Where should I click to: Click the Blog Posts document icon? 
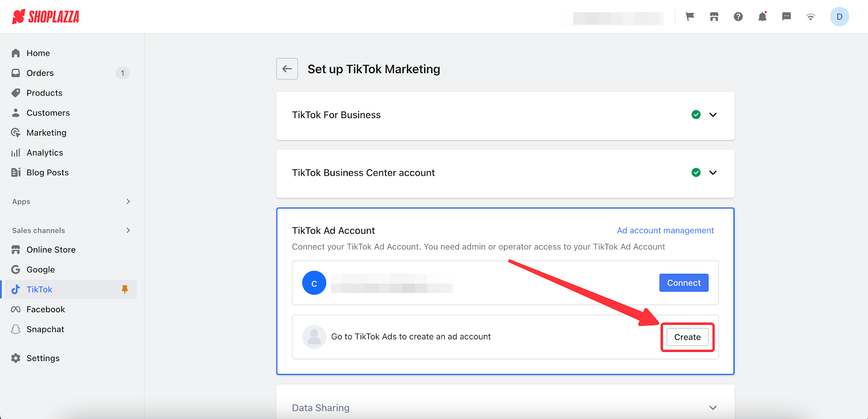16,172
